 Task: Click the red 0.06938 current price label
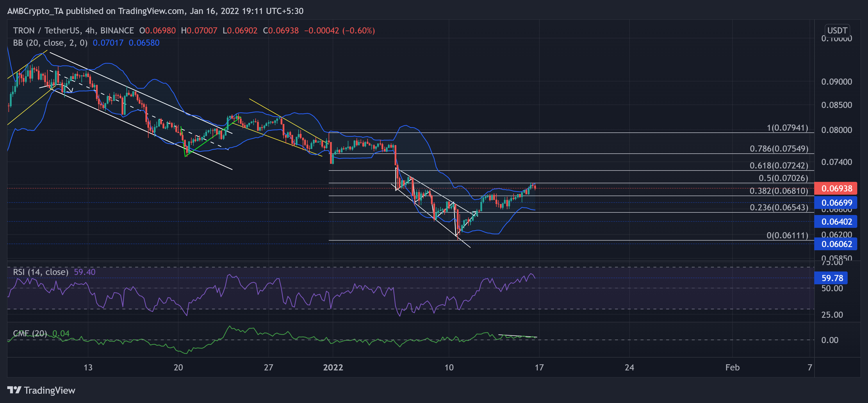(836, 189)
